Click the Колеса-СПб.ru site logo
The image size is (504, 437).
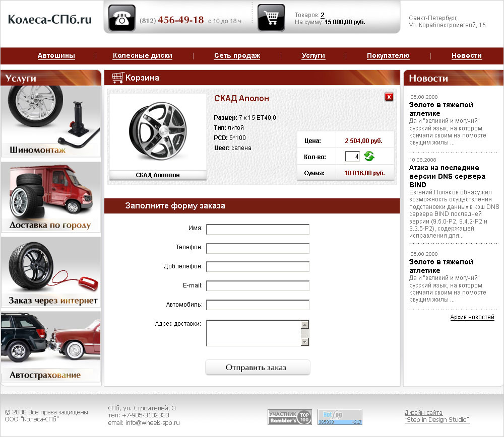(50, 19)
